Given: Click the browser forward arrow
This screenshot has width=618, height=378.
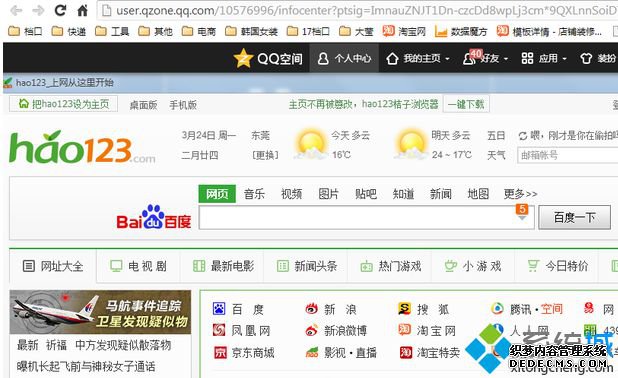Looking at the screenshot, I should click(38, 11).
